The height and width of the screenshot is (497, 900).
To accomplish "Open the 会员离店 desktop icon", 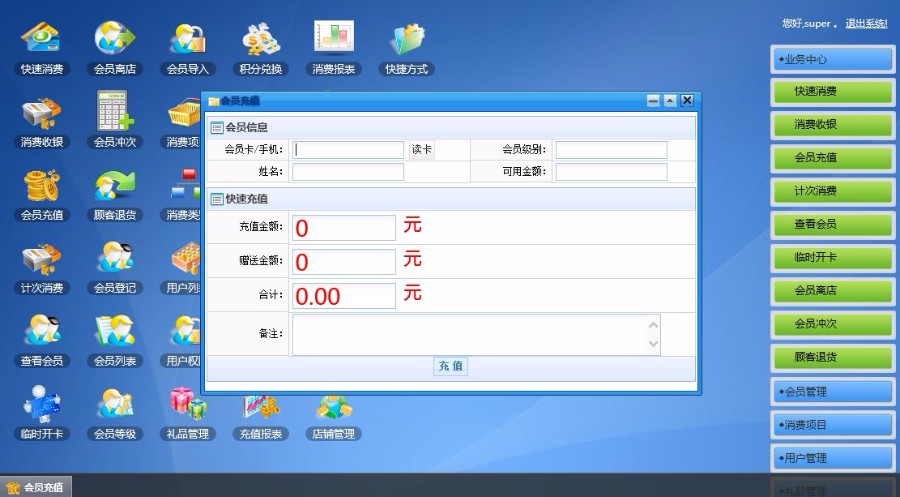I will pos(115,49).
